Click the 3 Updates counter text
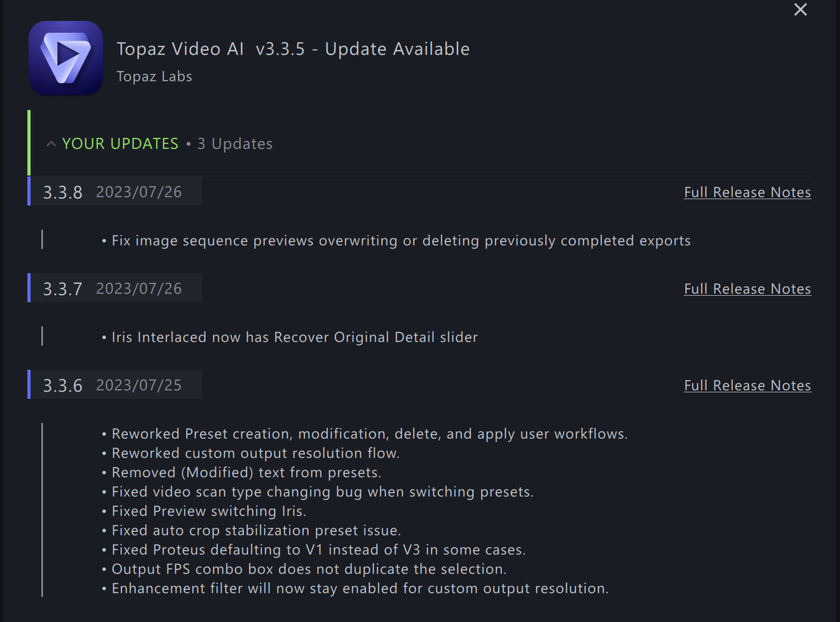Image resolution: width=840 pixels, height=622 pixels. click(235, 143)
